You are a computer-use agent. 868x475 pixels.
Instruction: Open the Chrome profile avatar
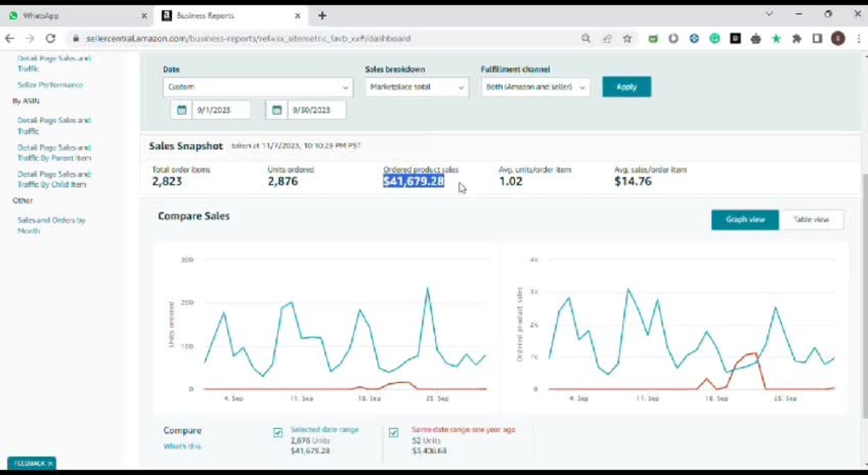click(838, 38)
